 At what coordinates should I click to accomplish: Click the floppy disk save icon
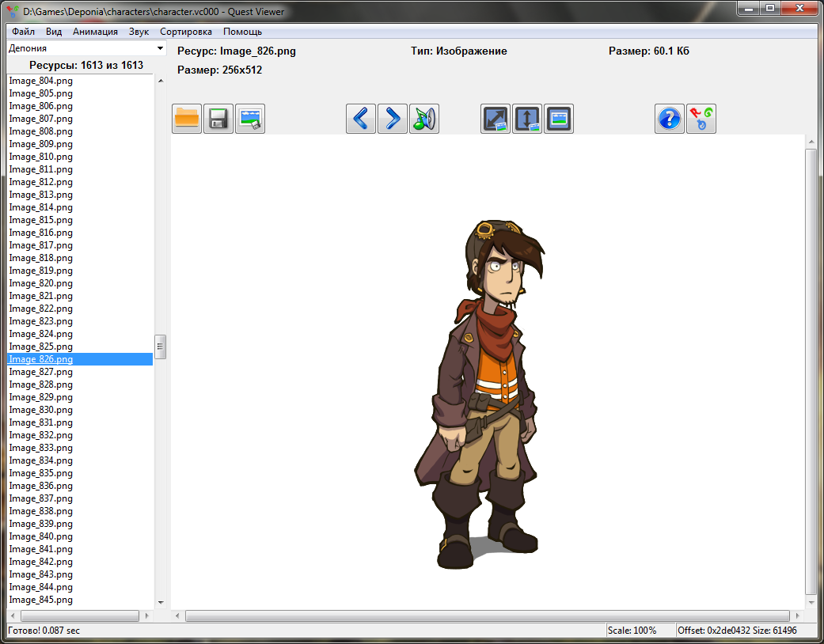218,119
